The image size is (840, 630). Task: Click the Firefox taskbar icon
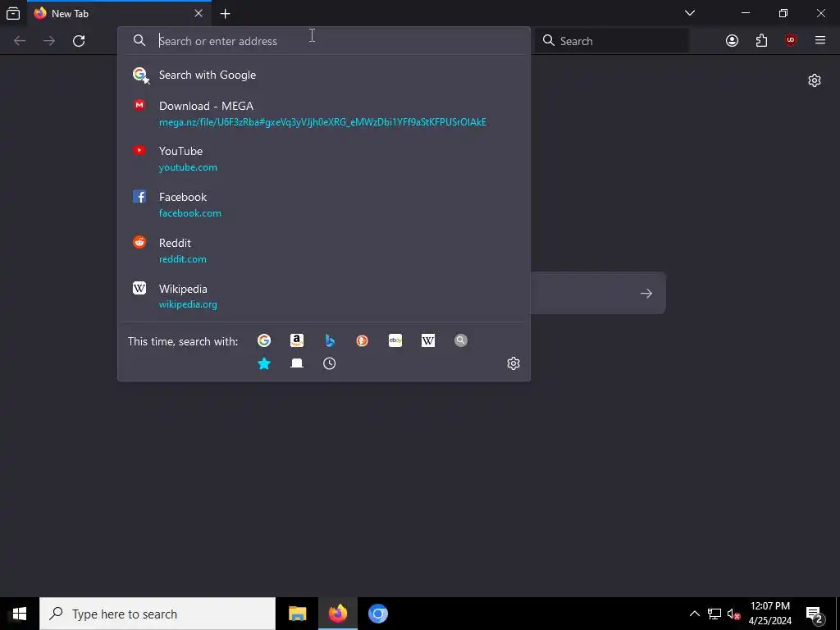pos(337,614)
